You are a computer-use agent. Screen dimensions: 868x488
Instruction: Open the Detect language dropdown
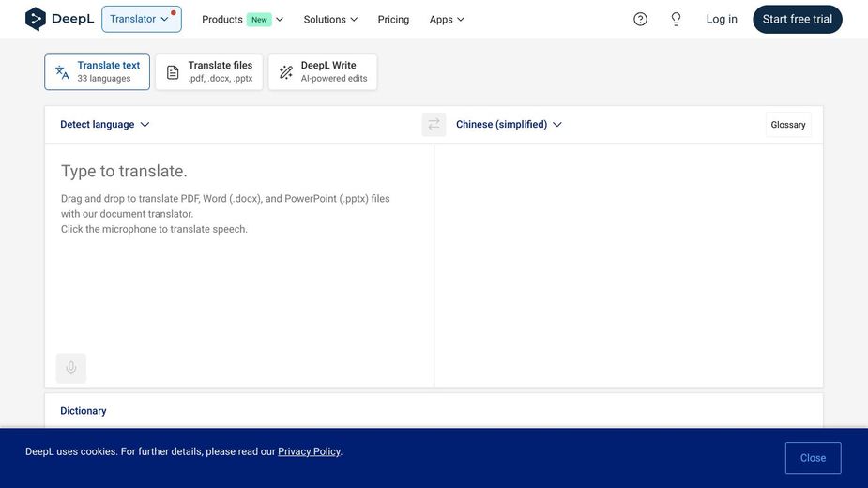(x=104, y=125)
